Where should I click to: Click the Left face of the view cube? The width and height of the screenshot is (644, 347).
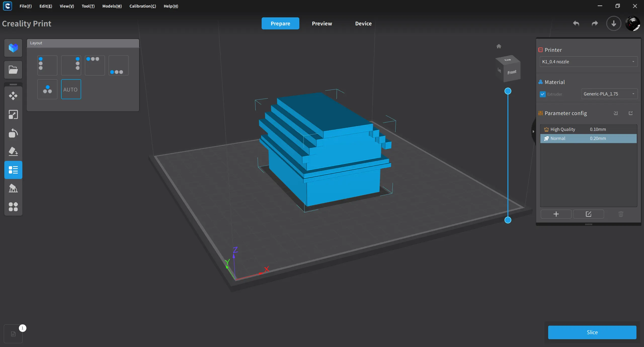(x=499, y=70)
